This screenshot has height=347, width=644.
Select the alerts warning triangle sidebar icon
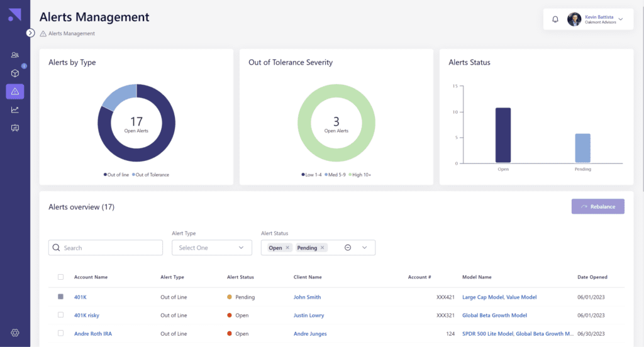click(x=15, y=92)
